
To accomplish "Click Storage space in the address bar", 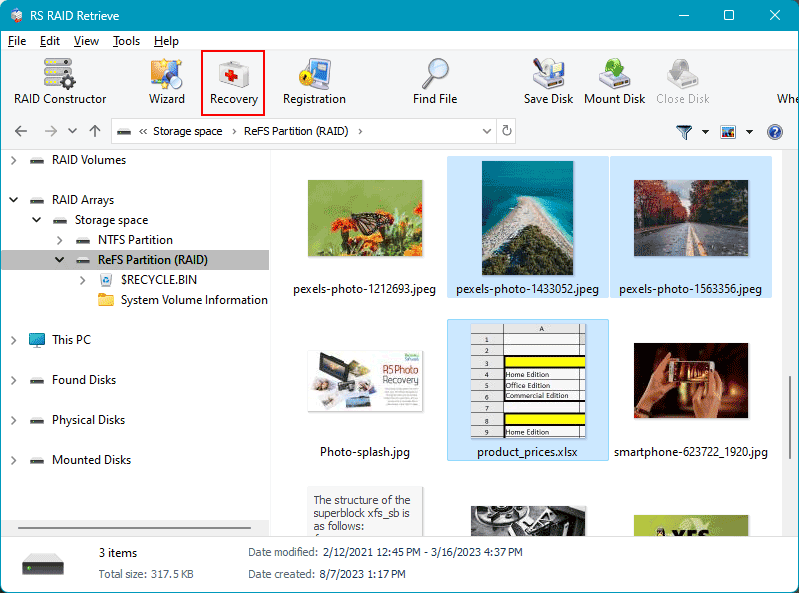I will (188, 131).
